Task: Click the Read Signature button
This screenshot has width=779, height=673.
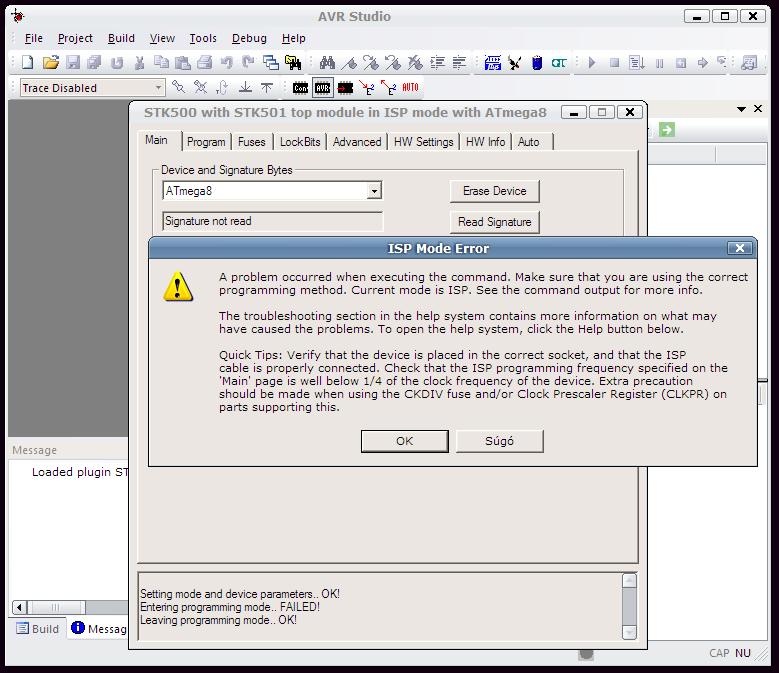Action: [x=494, y=222]
